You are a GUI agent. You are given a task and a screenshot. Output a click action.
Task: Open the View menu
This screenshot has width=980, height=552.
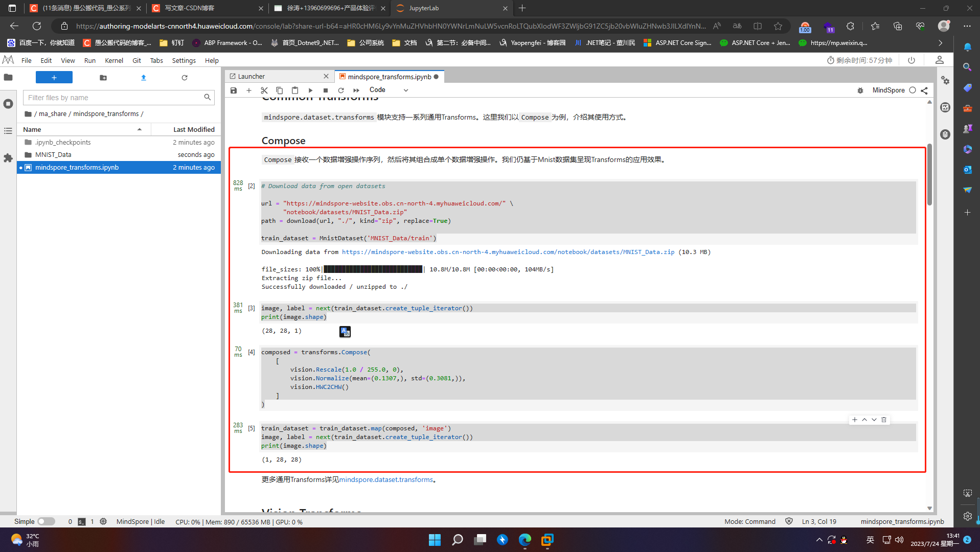67,60
